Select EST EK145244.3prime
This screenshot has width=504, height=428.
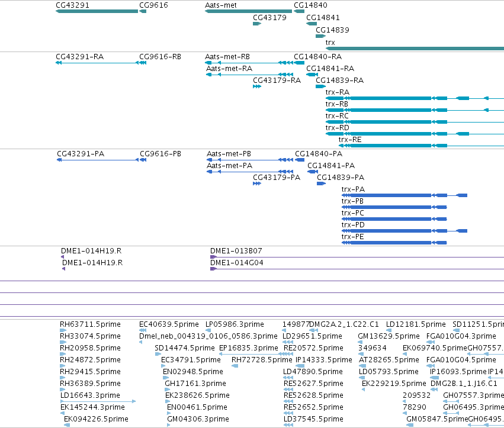[92, 408]
